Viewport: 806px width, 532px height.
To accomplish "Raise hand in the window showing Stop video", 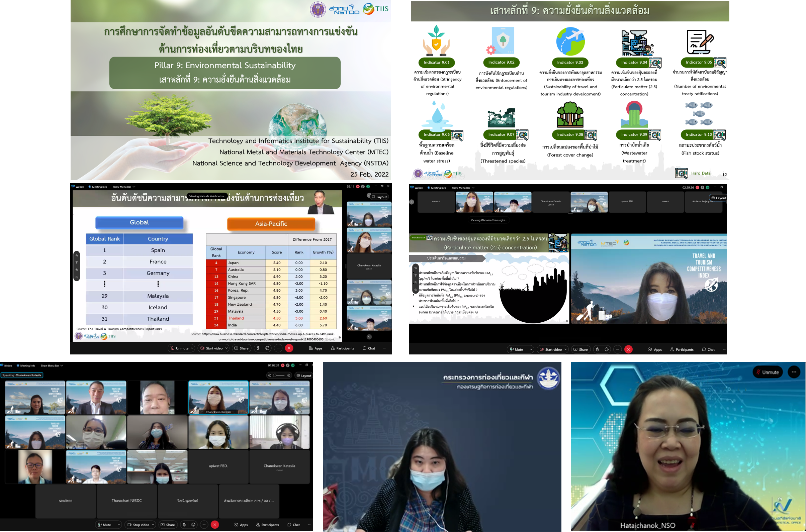I will tap(184, 525).
